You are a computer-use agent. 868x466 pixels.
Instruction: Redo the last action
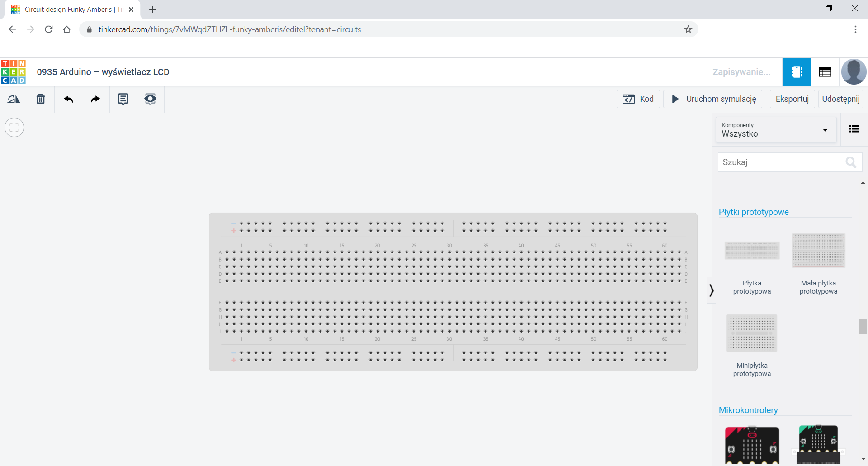95,99
